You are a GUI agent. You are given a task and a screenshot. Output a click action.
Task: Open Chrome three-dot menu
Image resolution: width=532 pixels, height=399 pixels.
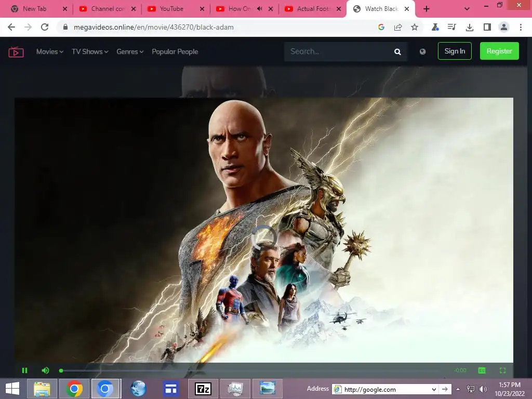point(521,27)
